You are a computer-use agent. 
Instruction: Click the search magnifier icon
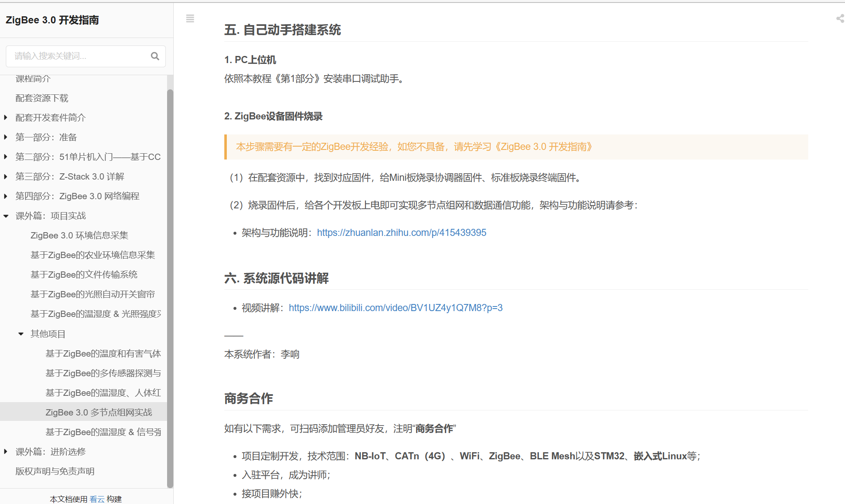[155, 56]
